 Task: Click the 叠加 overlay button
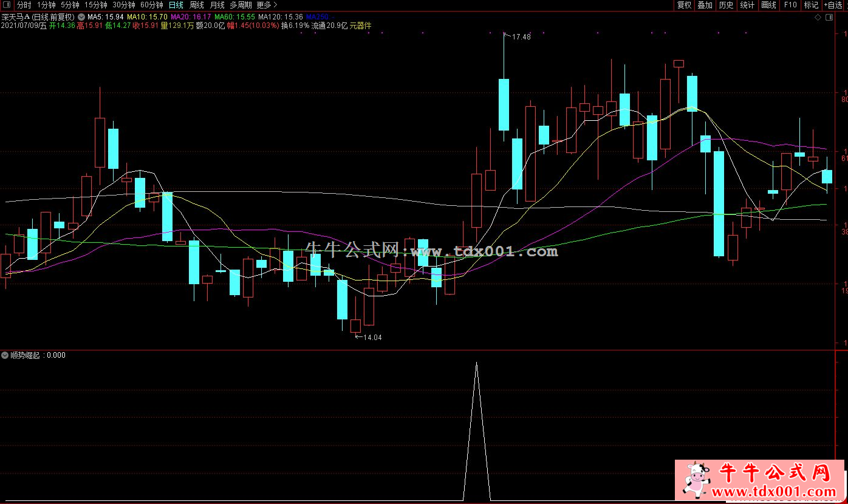705,5
